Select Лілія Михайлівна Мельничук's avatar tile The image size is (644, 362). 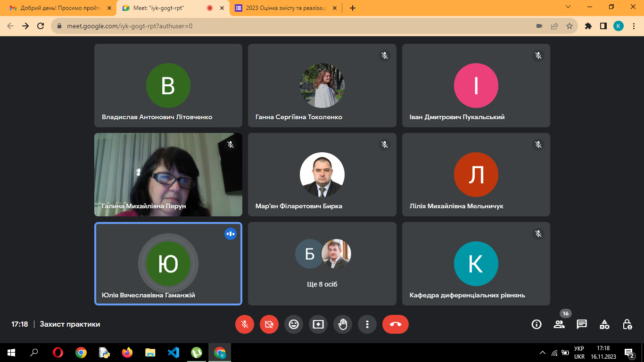coord(476,174)
